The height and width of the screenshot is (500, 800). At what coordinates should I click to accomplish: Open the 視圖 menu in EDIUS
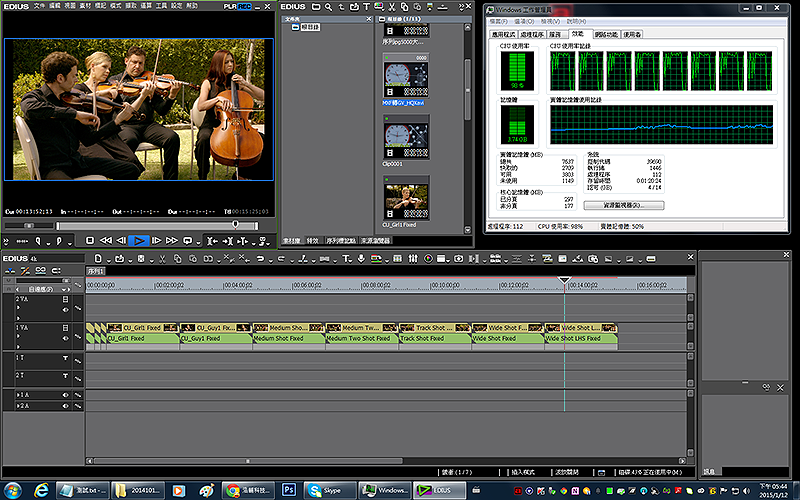[70, 6]
